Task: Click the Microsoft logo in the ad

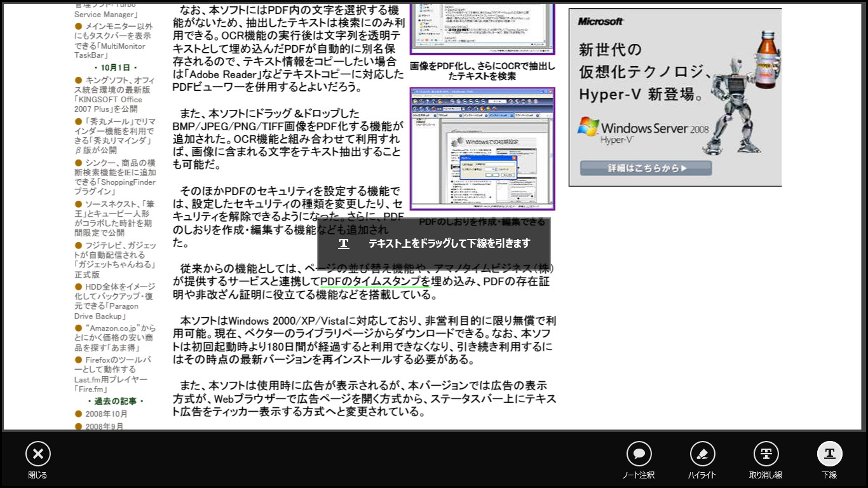Action: point(600,22)
